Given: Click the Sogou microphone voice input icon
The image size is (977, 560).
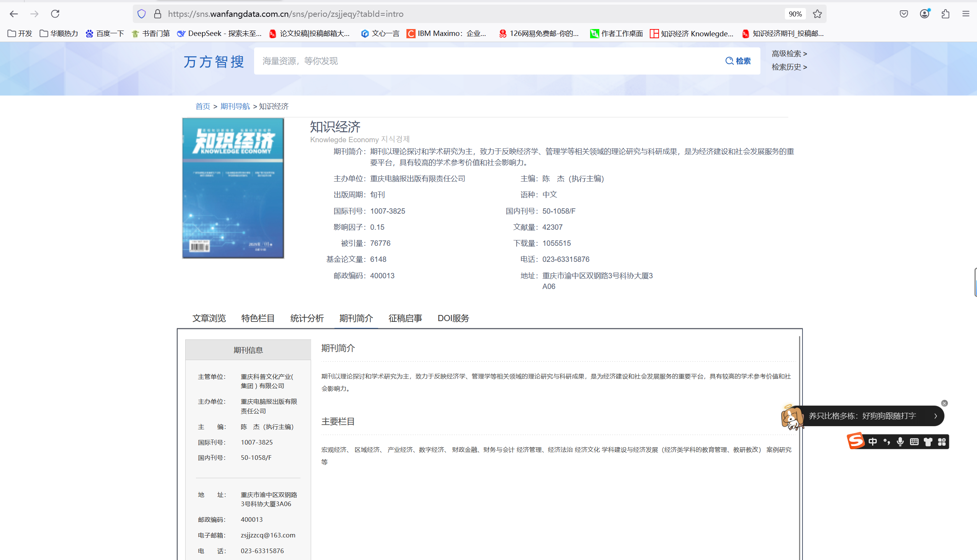Looking at the screenshot, I should [x=900, y=442].
